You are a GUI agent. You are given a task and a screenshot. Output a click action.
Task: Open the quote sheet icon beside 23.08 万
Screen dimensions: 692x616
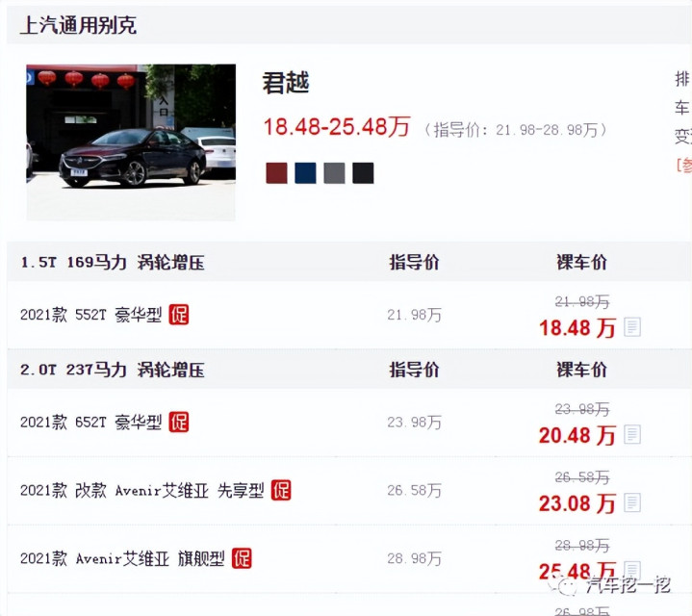click(632, 502)
